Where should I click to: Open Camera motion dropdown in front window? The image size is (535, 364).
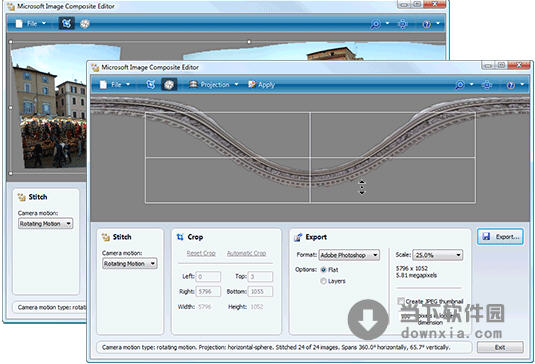tap(130, 264)
